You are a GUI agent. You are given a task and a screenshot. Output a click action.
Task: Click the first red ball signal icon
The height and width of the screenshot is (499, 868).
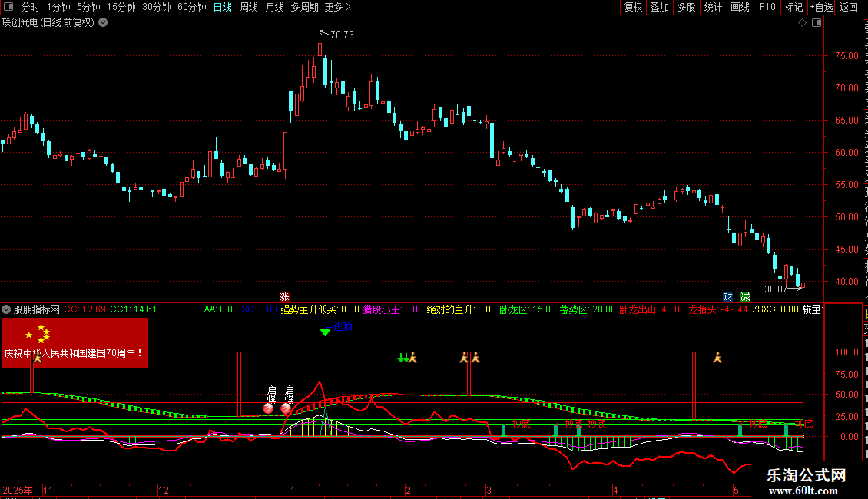tap(268, 409)
